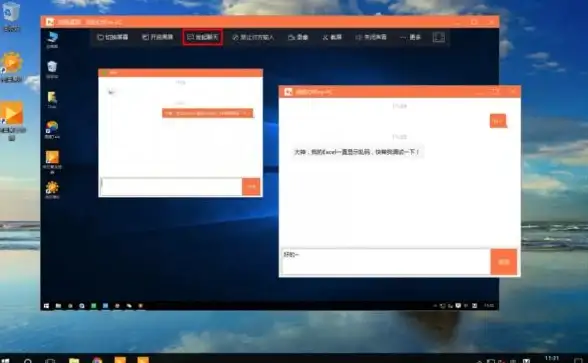588x363 pixels.
Task: Click the pin icon right of 更多
Action: click(439, 37)
